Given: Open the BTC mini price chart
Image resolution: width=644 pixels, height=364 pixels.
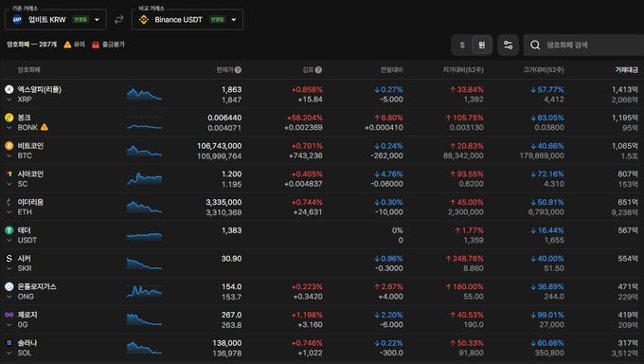Looking at the screenshot, I should [x=144, y=151].
